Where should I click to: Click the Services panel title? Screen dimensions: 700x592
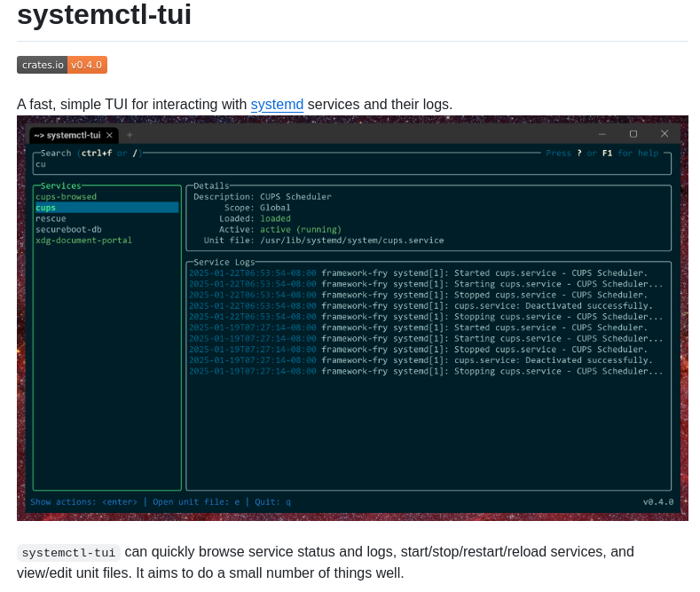tap(60, 185)
